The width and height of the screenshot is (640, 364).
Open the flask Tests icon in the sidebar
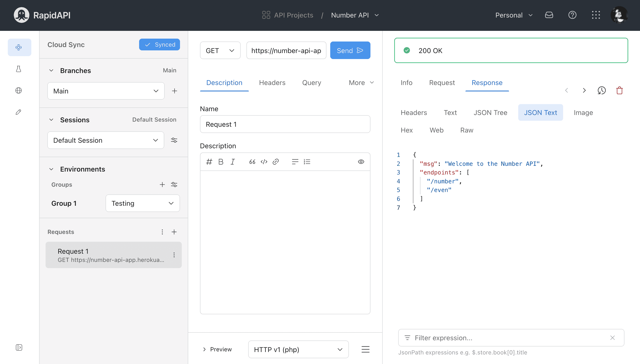pyautogui.click(x=19, y=69)
